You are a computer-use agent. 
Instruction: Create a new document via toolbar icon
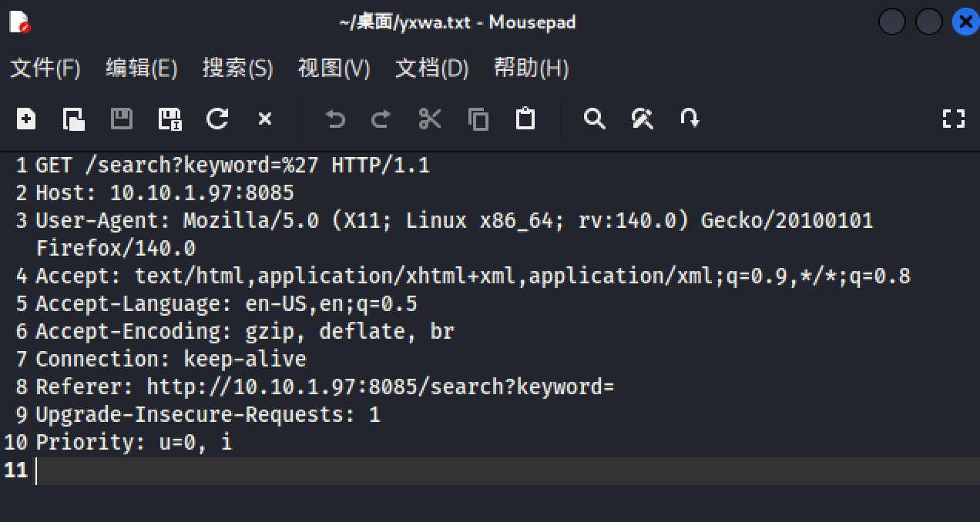(26, 119)
